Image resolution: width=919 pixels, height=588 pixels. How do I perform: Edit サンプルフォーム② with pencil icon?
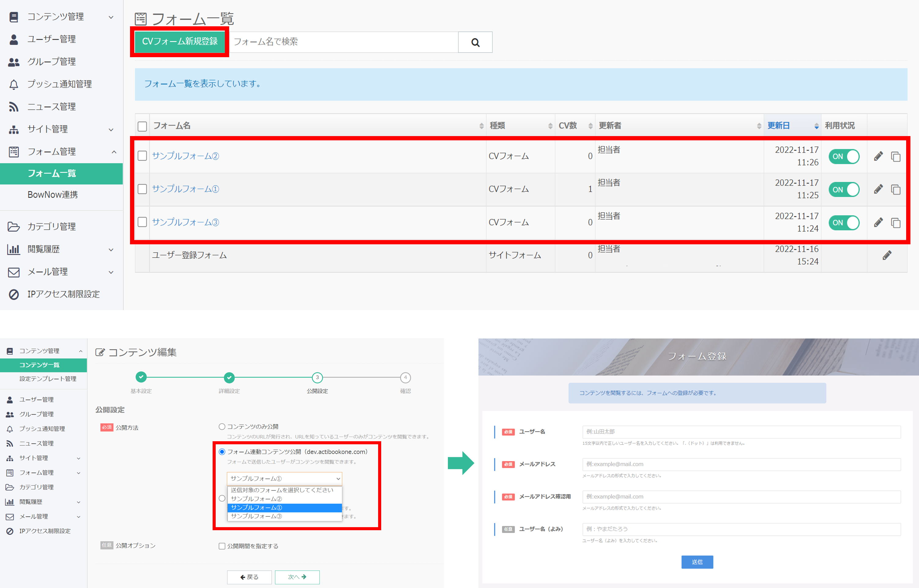[x=878, y=156]
